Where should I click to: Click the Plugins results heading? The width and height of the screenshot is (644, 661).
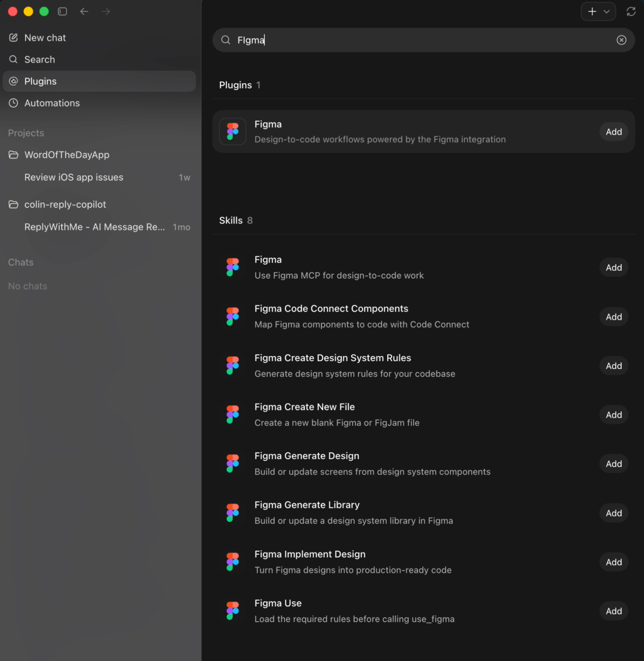coord(235,85)
